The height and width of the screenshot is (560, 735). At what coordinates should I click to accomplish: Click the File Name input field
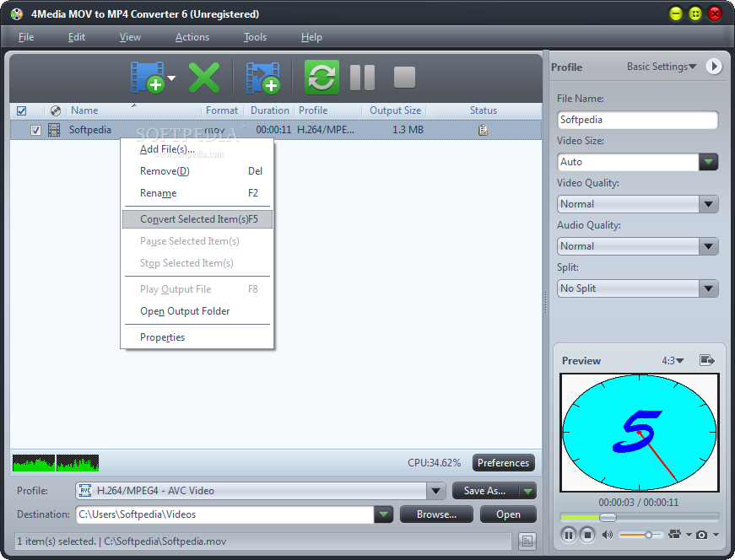pos(637,120)
